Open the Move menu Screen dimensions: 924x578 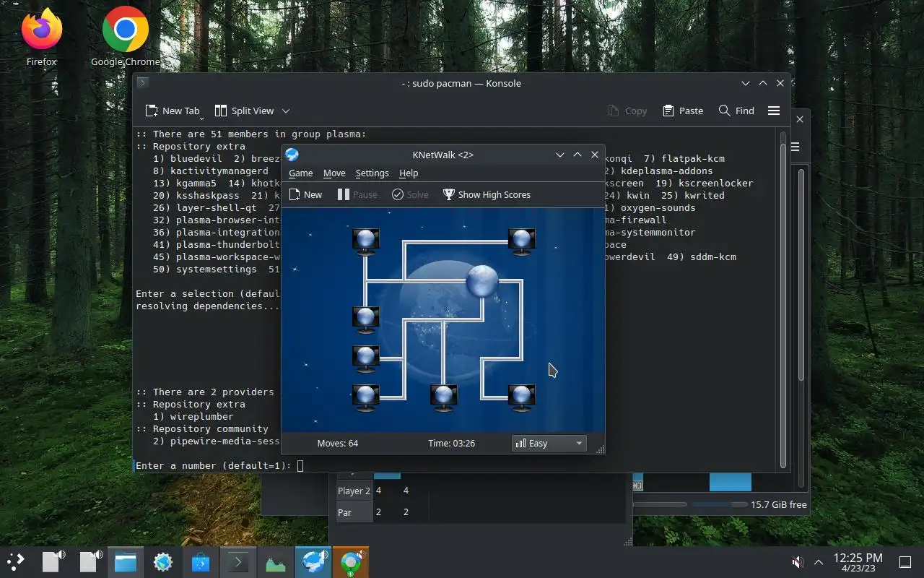[x=334, y=173]
